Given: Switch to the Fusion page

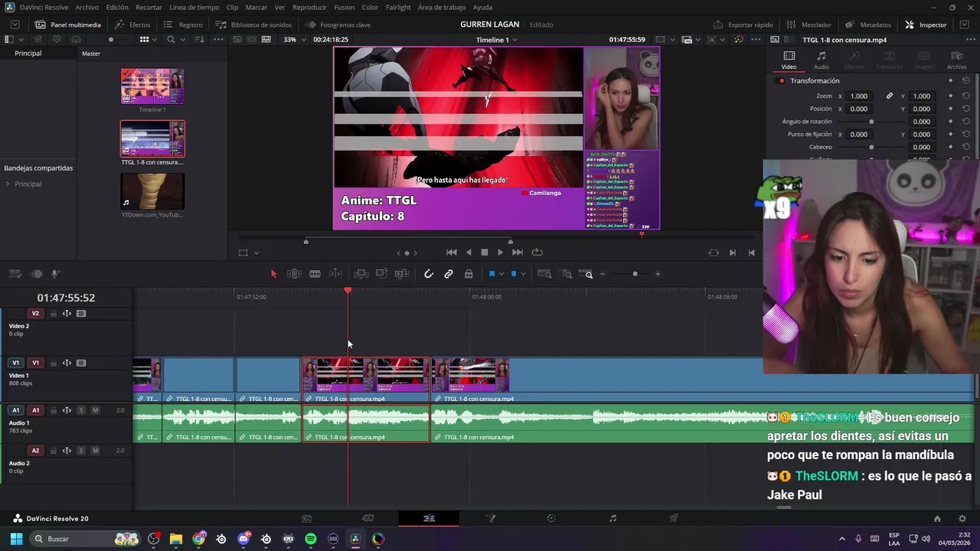Looking at the screenshot, I should 491,519.
